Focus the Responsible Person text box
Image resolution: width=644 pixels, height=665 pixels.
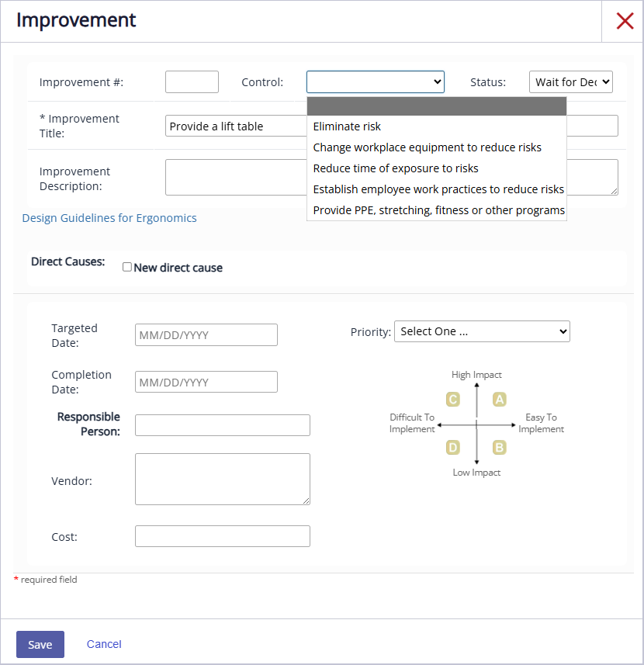pyautogui.click(x=223, y=425)
